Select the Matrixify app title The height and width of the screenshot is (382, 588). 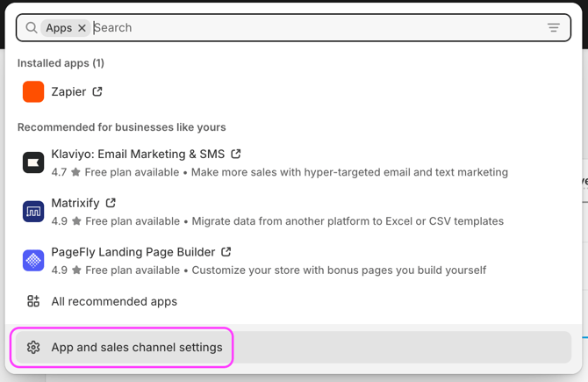coord(75,203)
